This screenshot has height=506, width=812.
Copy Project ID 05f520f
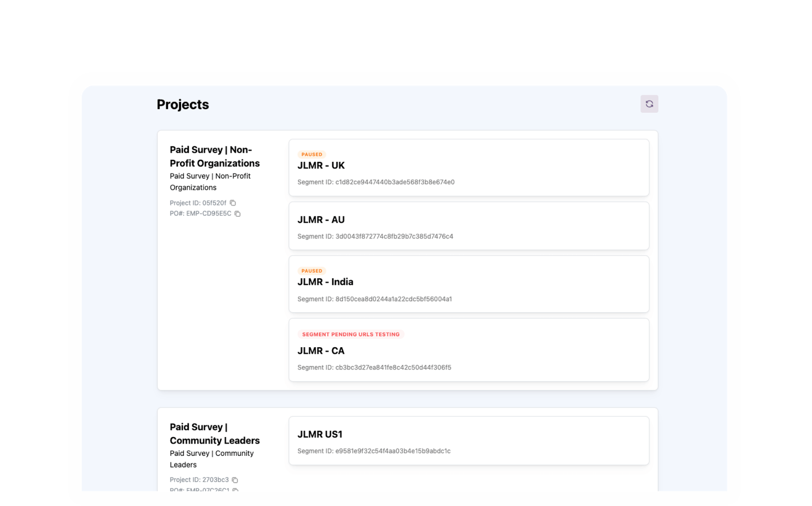pos(232,203)
